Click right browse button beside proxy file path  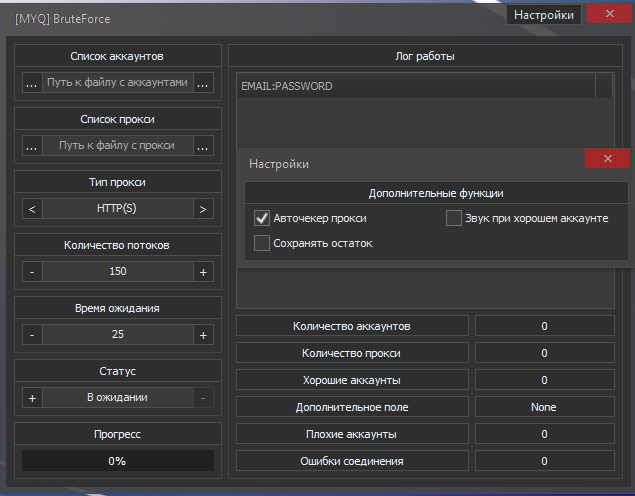(203, 146)
